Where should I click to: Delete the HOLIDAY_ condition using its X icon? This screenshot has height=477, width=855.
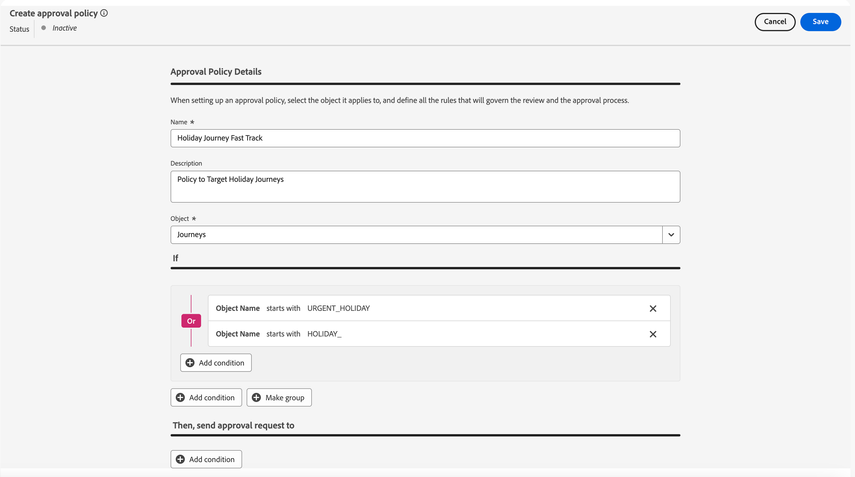coord(653,334)
